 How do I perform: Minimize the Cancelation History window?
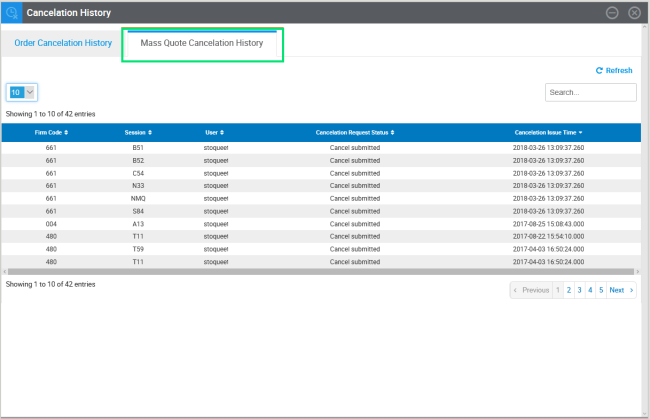612,13
